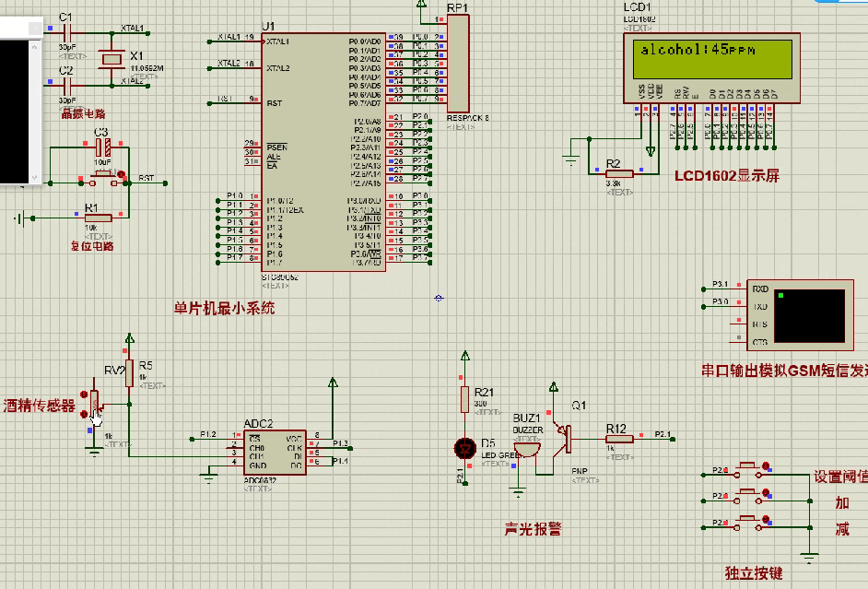The height and width of the screenshot is (589, 868).
Task: Click the virtual terminal black screen
Action: click(808, 316)
